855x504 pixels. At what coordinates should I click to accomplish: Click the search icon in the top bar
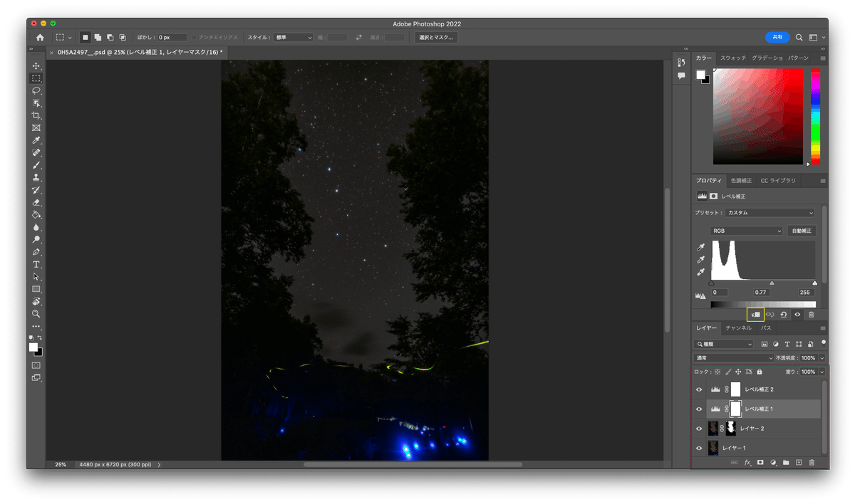pos(799,37)
